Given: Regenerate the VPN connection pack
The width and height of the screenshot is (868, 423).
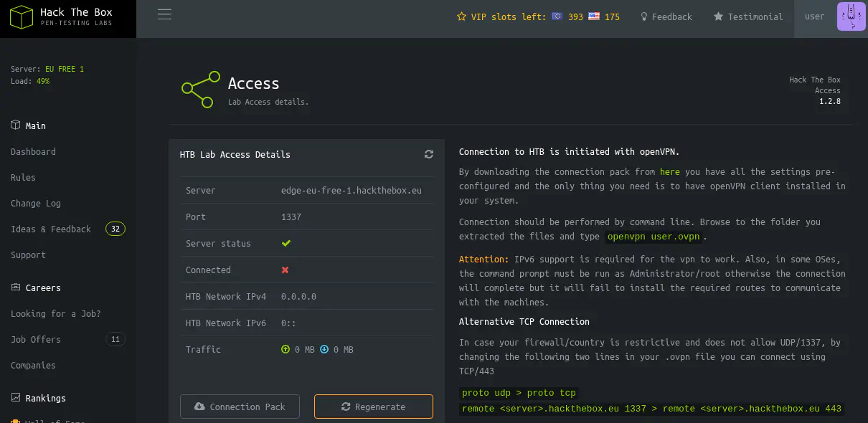Looking at the screenshot, I should tap(373, 407).
